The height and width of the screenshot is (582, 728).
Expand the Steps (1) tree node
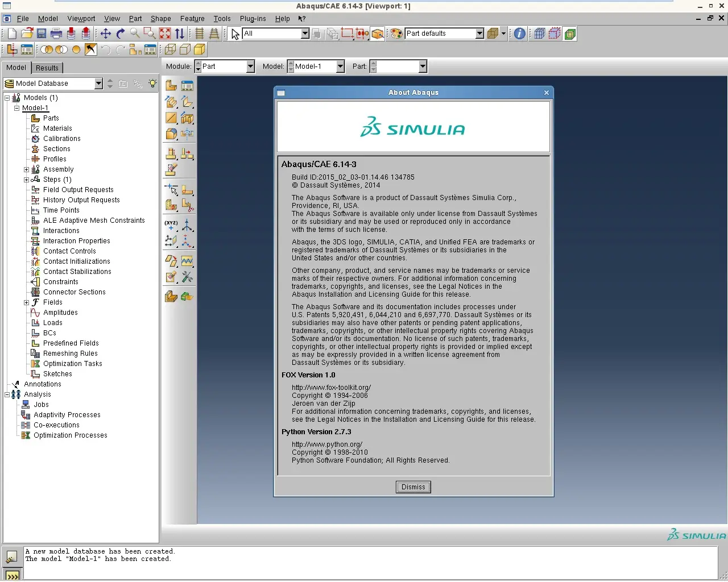click(26, 180)
